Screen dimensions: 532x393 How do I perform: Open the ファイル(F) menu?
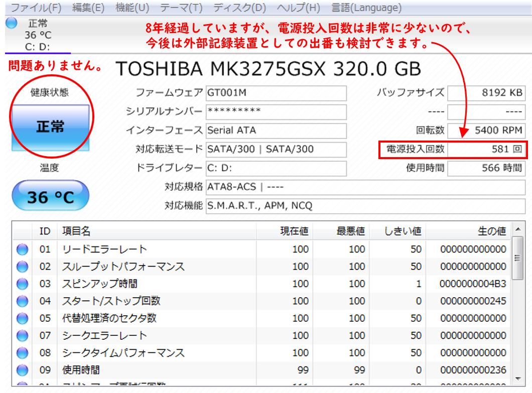[36, 8]
